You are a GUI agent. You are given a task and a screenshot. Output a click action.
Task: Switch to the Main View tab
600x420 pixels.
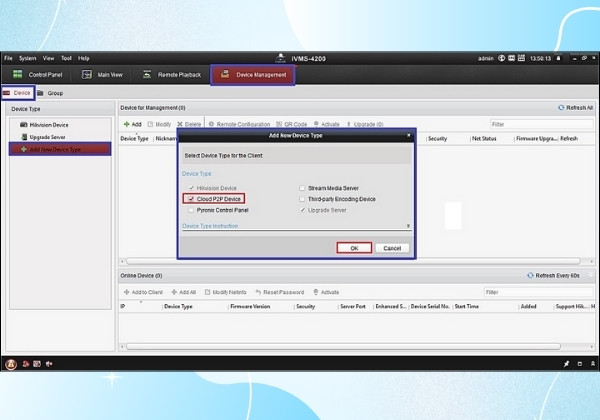(102, 75)
